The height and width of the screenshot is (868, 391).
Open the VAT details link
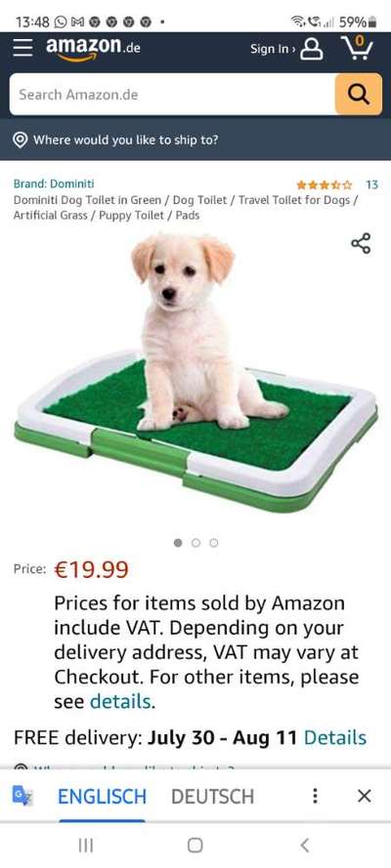click(x=120, y=702)
